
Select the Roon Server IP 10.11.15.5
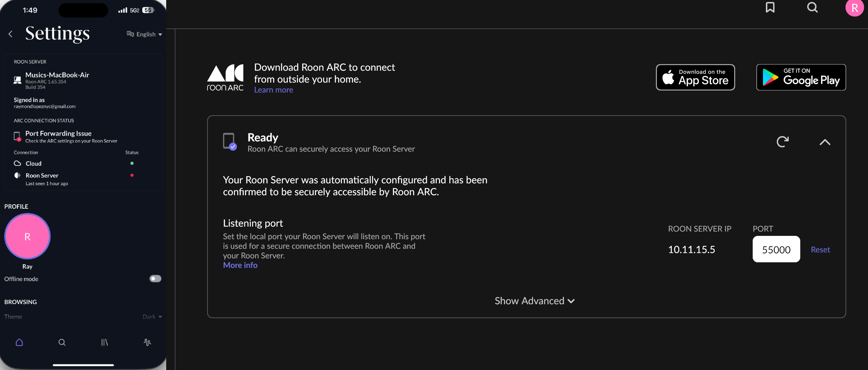coord(691,249)
